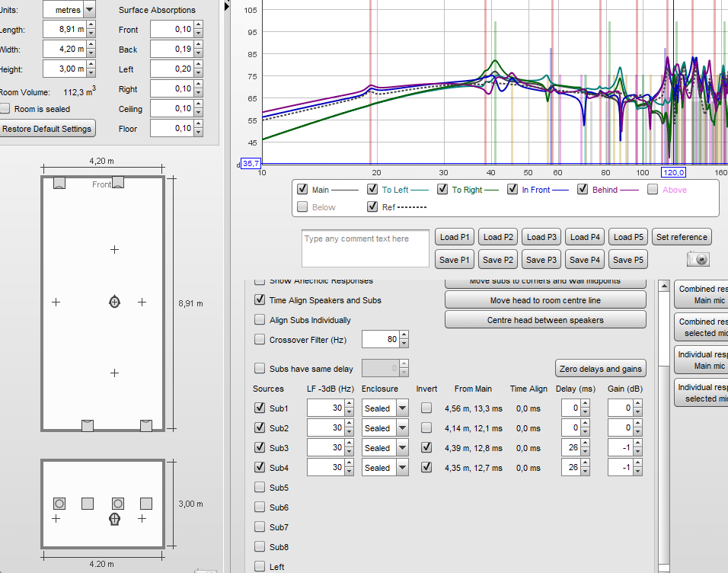Screen dimensions: 728x573
Task: Click the comment text box
Action: pos(366,248)
